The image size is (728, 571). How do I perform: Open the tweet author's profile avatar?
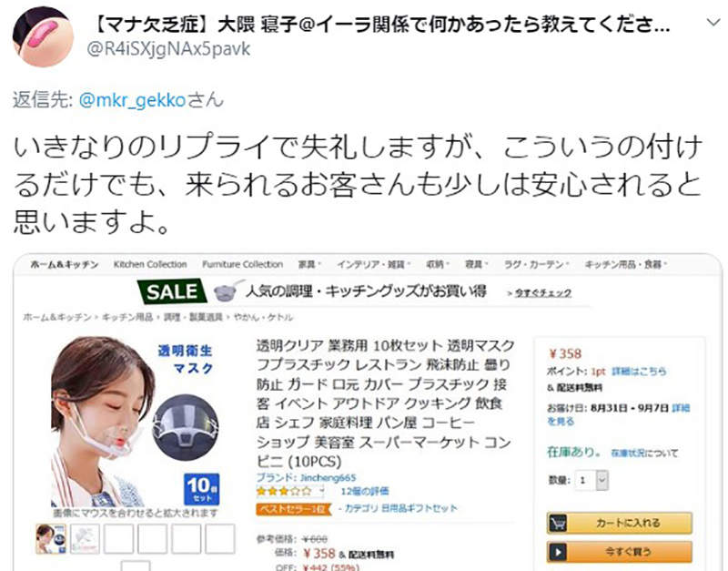(43, 36)
